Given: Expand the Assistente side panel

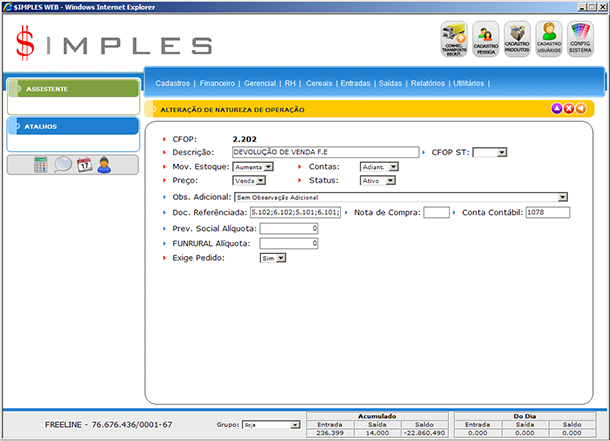Looking at the screenshot, I should pyautogui.click(x=72, y=89).
